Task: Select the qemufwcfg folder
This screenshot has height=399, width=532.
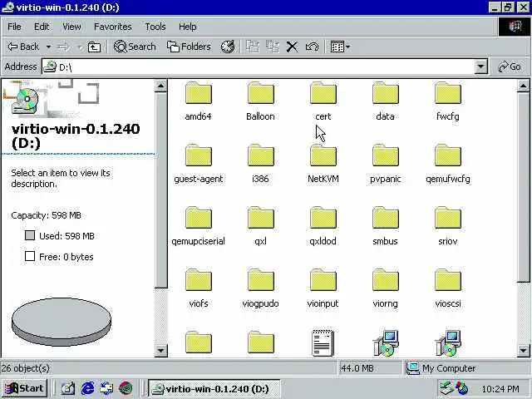Action: click(448, 155)
